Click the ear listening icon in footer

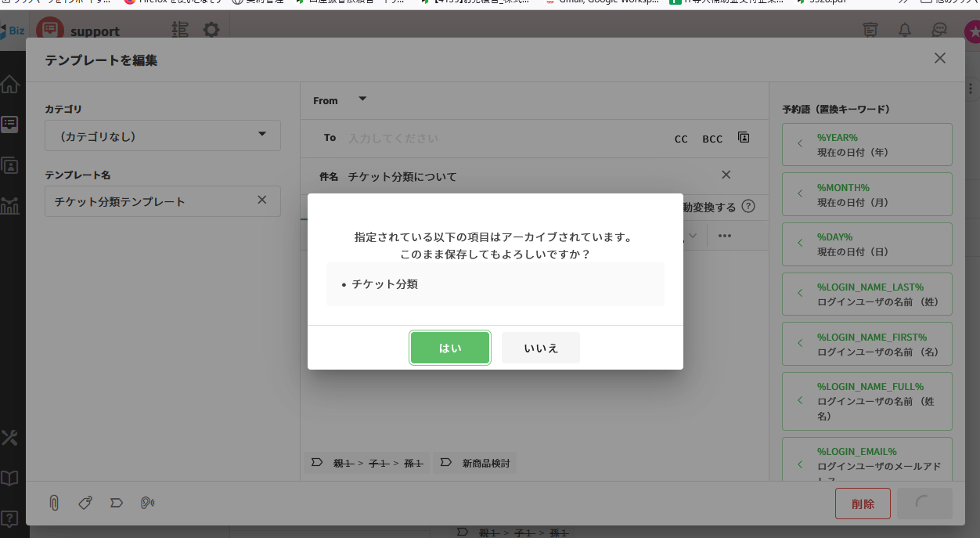tap(147, 503)
